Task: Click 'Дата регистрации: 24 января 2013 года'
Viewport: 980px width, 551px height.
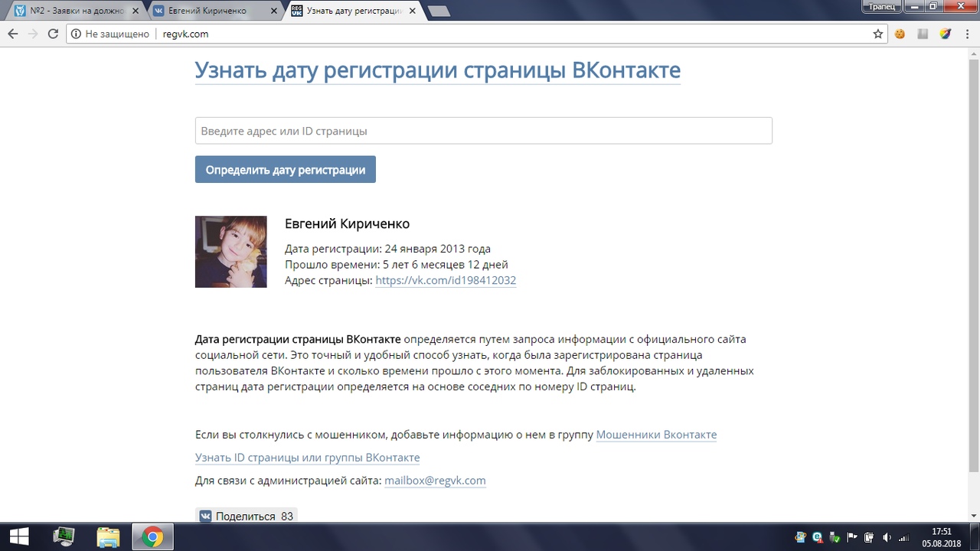Action: click(x=387, y=249)
